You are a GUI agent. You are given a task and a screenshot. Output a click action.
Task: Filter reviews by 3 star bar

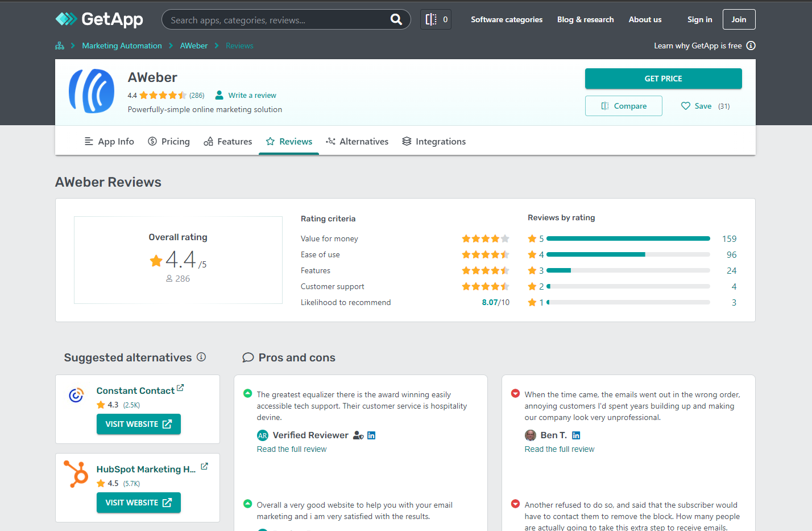click(x=628, y=270)
